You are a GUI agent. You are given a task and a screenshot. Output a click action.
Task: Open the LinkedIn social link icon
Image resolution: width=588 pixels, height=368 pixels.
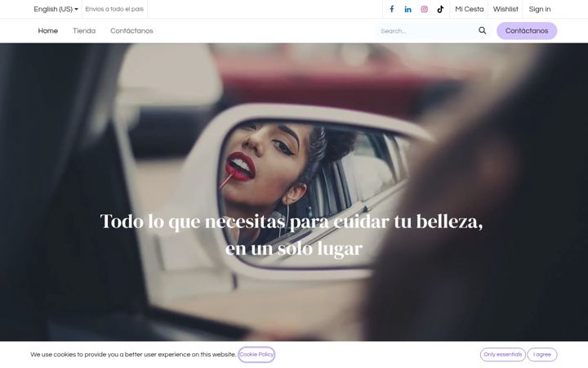pyautogui.click(x=408, y=9)
